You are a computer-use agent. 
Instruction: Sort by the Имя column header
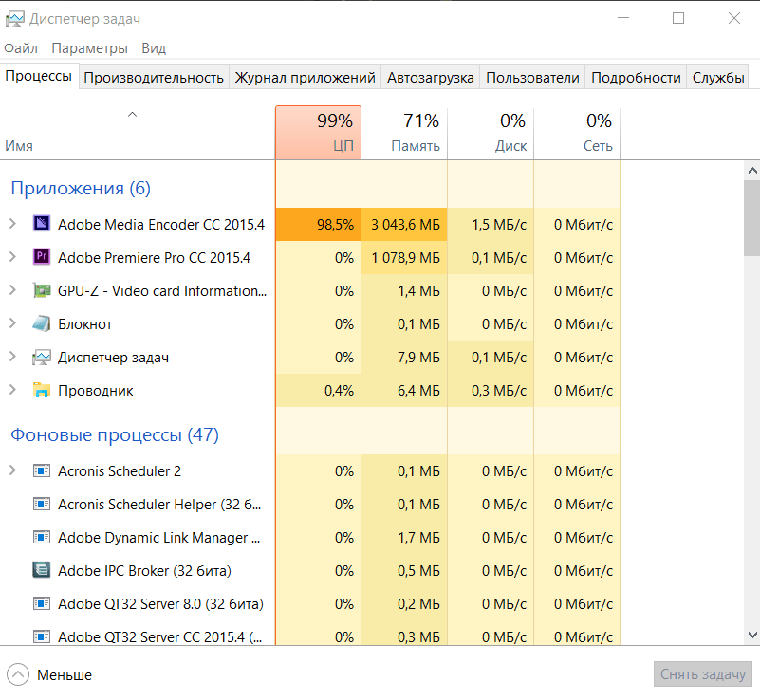pyautogui.click(x=138, y=132)
